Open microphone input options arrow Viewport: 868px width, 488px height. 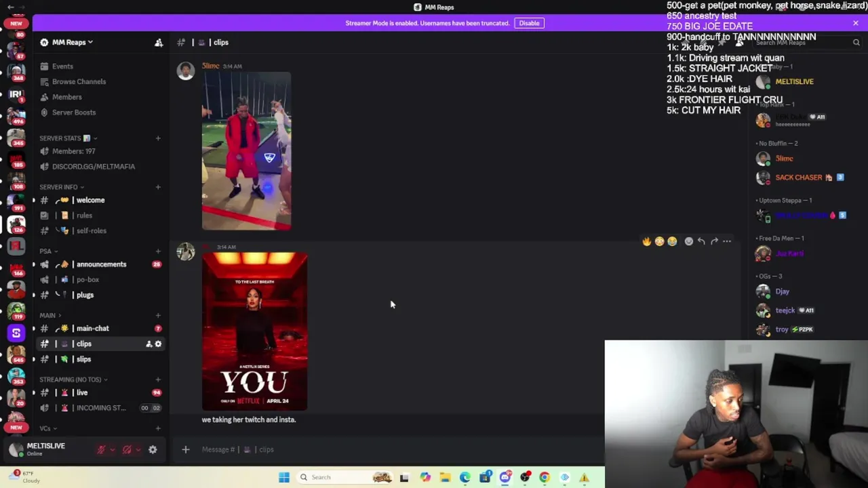coord(113,449)
